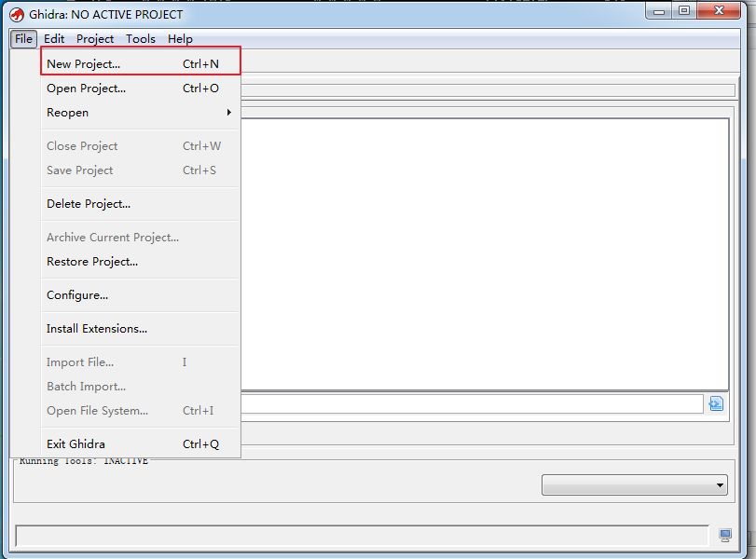Viewport: 756px width, 559px height.
Task: Open the File menu
Action: pos(23,39)
